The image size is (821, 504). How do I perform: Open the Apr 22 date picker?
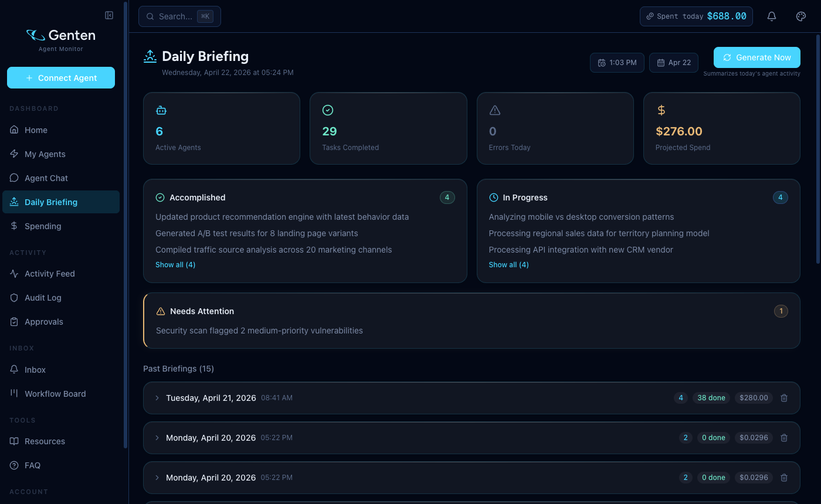pos(674,63)
